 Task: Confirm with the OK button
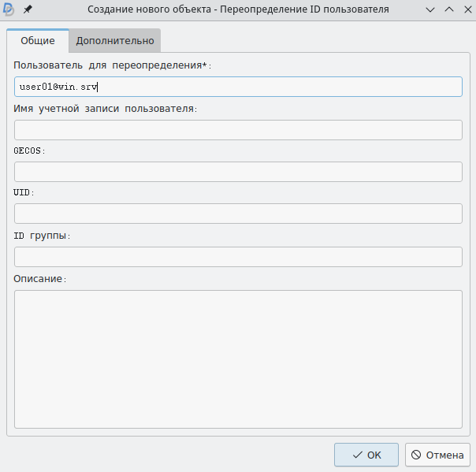[x=366, y=455]
